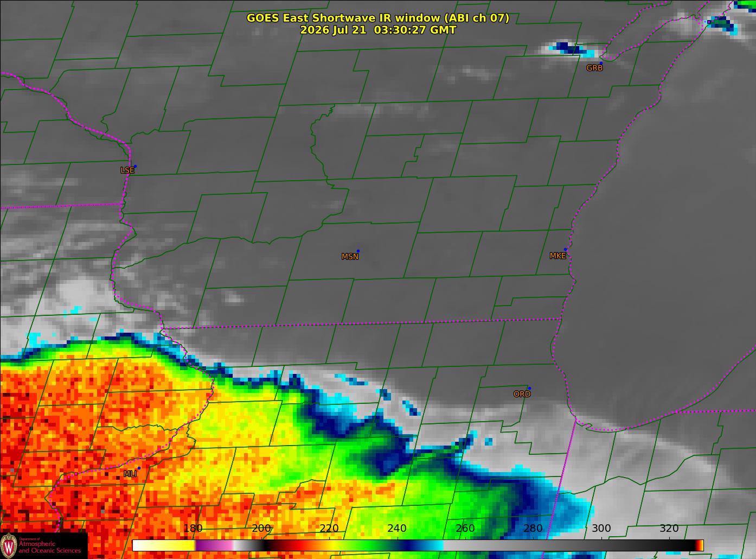Click the LSE station marker label
This screenshot has height=559, width=756.
pyautogui.click(x=127, y=170)
